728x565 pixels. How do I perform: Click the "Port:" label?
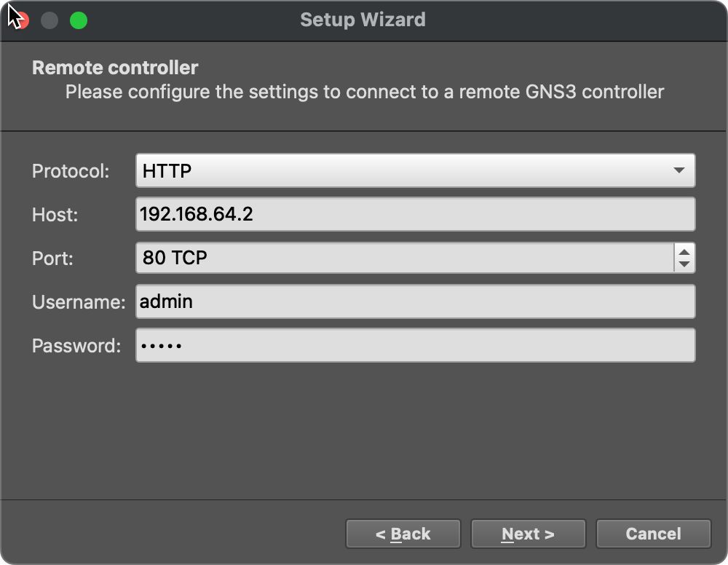click(x=52, y=258)
